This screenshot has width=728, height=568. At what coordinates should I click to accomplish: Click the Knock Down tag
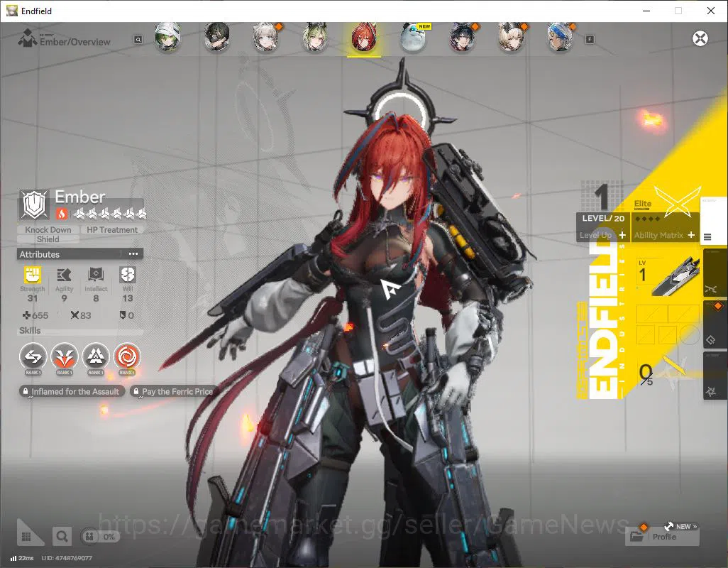click(48, 229)
